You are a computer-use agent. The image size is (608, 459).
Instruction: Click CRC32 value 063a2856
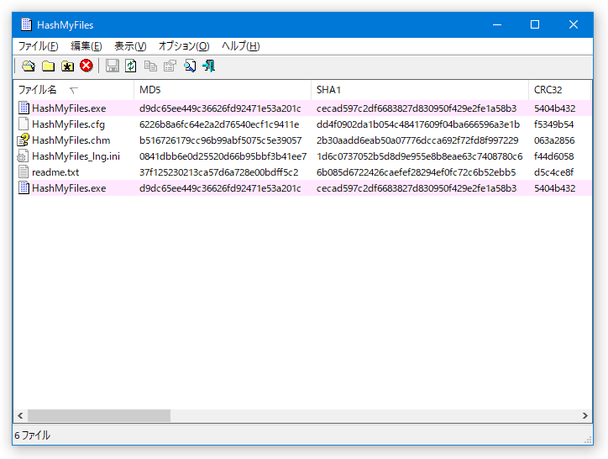(554, 140)
